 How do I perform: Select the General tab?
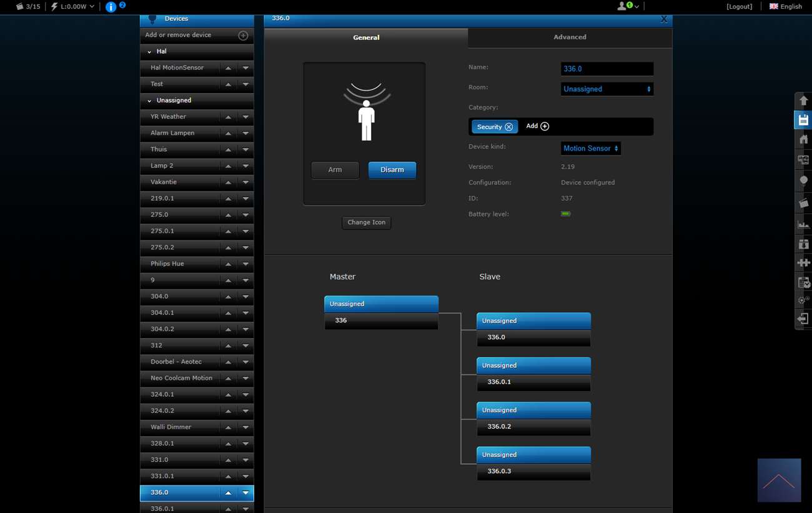(x=366, y=37)
